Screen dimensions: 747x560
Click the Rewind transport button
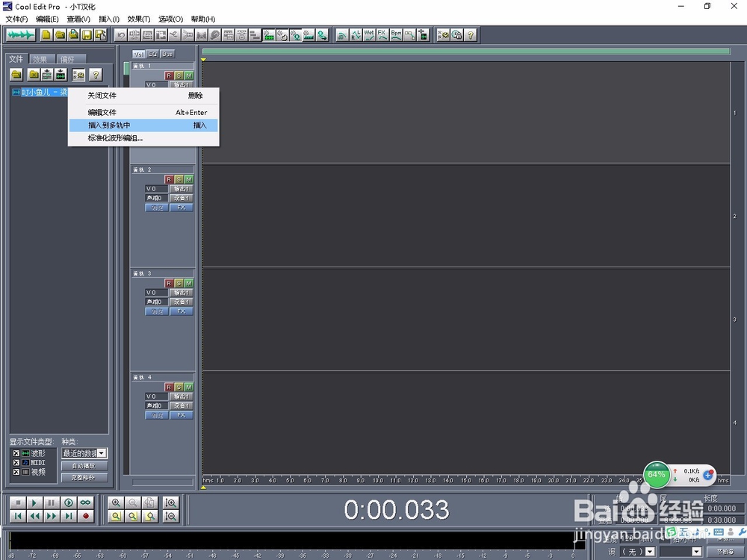34,516
